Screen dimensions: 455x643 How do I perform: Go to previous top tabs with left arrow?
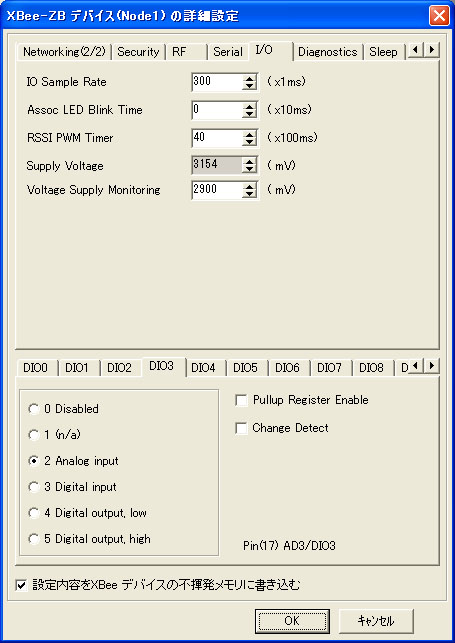[x=416, y=50]
